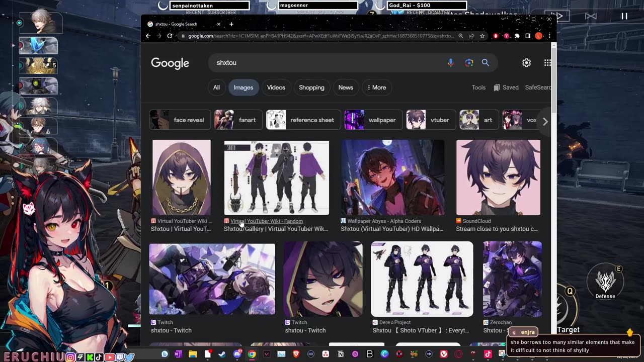Open the Shxtou/Gallery Virtual YouTuber Wiki link

click(276, 229)
